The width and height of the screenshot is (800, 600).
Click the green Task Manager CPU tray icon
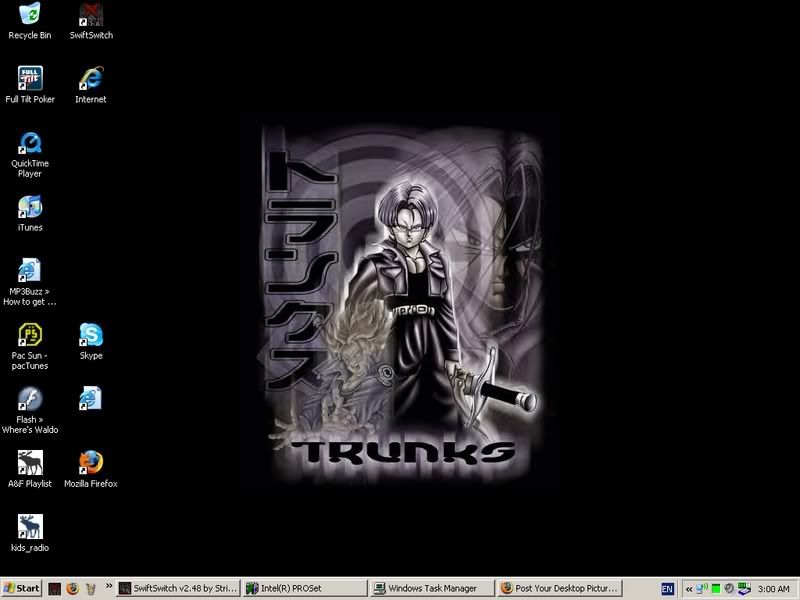coord(716,589)
